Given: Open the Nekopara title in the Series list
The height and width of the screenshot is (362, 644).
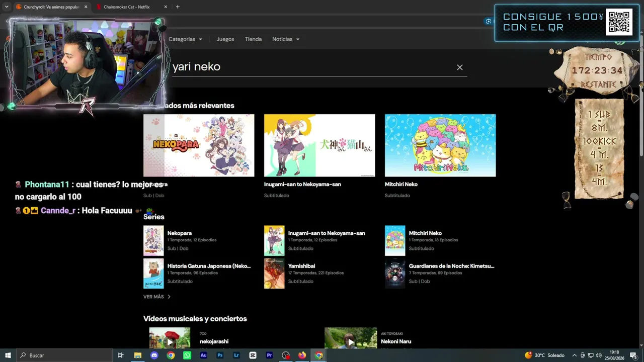Looking at the screenshot, I should pos(180,233).
